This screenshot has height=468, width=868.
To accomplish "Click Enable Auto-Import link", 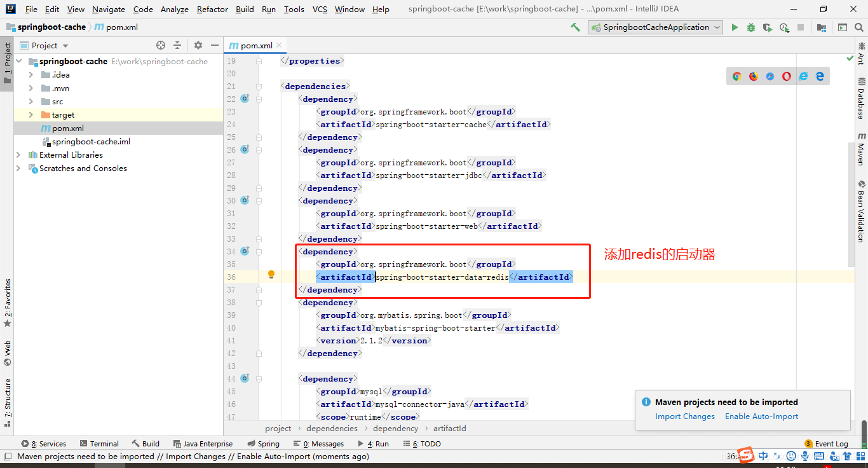I will pyautogui.click(x=761, y=416).
